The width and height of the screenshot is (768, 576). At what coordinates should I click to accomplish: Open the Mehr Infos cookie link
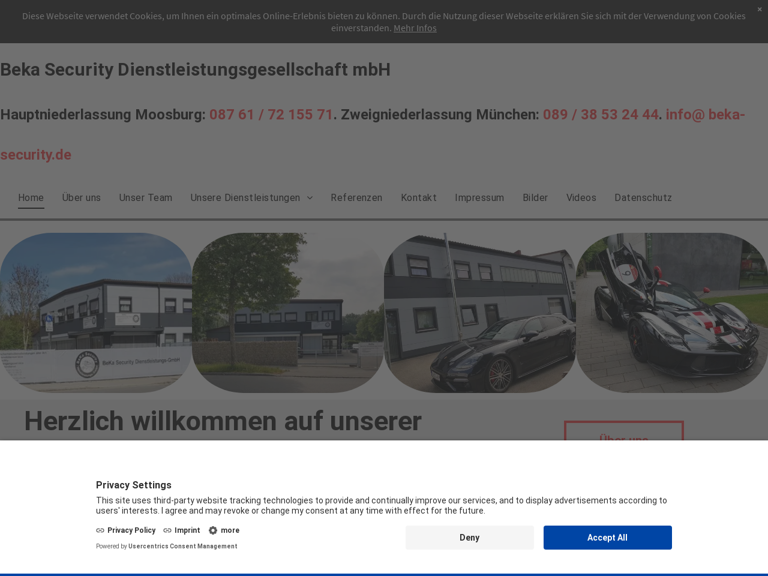click(x=414, y=28)
